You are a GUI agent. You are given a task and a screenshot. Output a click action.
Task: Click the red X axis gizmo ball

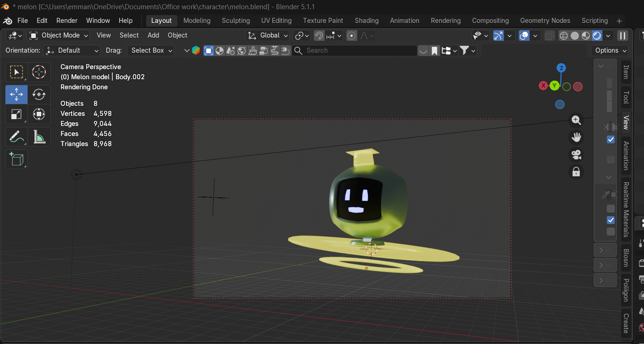543,86
